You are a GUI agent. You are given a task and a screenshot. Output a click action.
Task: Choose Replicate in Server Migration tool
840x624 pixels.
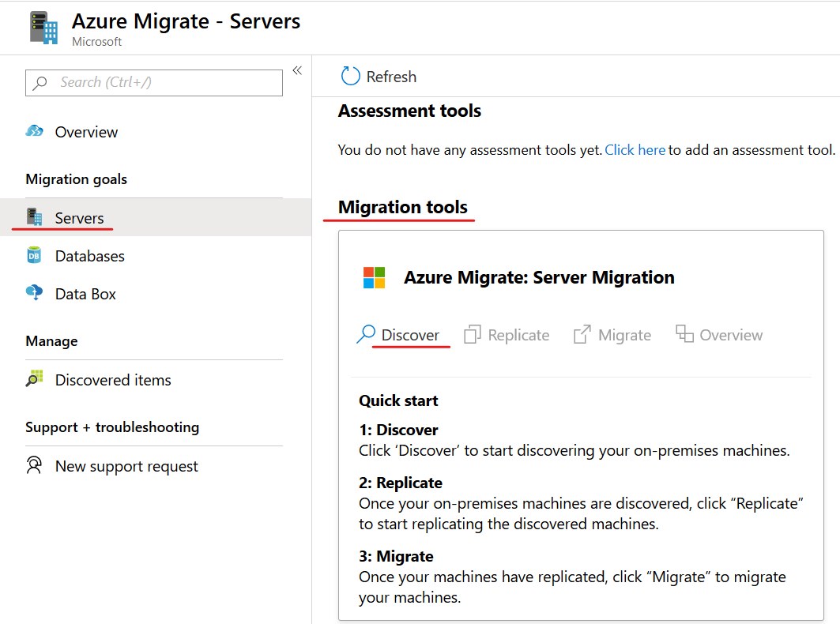coord(518,335)
